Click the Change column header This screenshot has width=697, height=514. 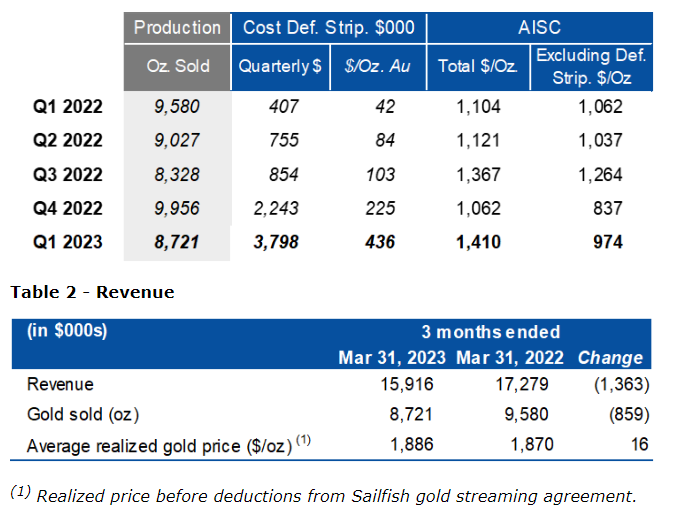click(x=610, y=357)
